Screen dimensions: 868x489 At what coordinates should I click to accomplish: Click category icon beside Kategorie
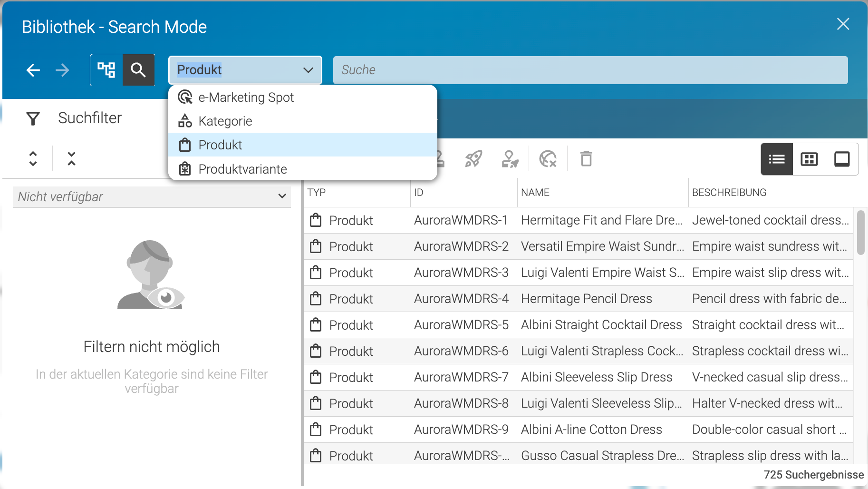pos(185,121)
